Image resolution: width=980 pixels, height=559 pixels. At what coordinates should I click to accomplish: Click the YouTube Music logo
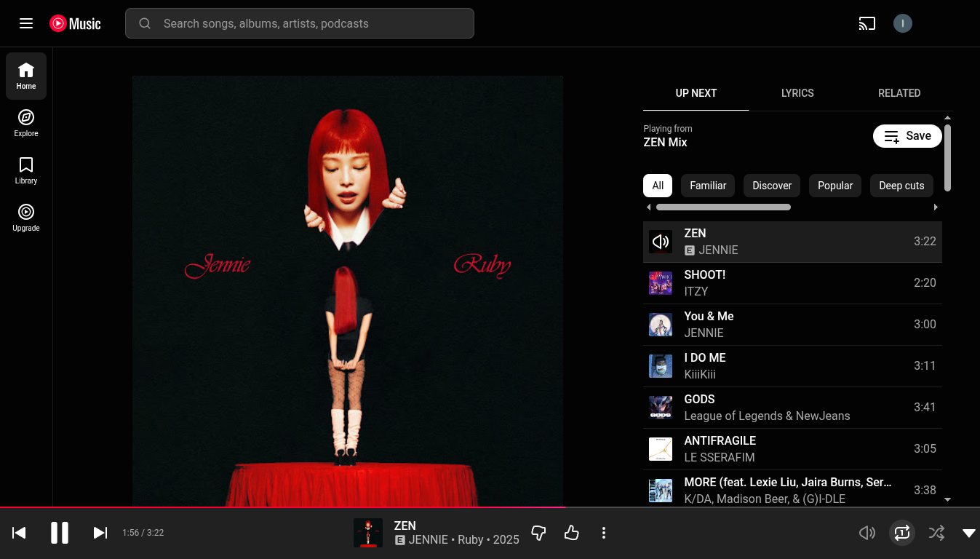(x=76, y=23)
